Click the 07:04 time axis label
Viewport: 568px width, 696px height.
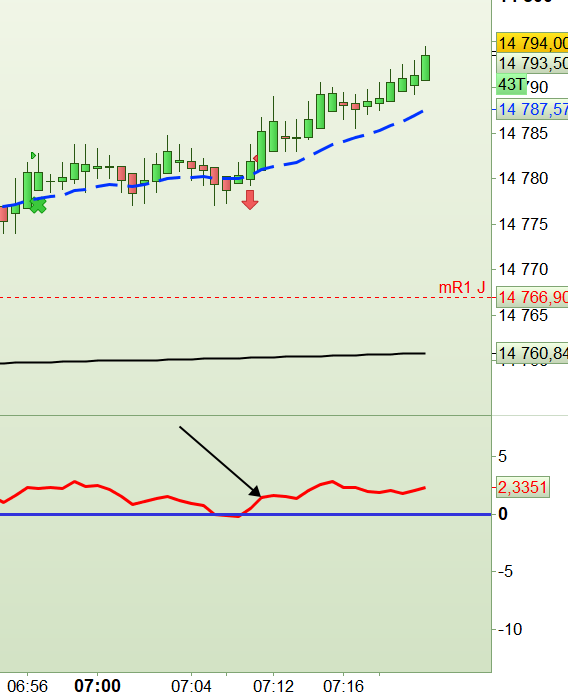click(x=191, y=686)
